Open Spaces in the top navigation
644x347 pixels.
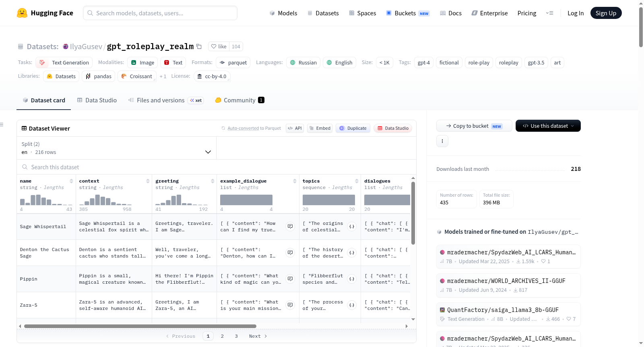(x=362, y=13)
